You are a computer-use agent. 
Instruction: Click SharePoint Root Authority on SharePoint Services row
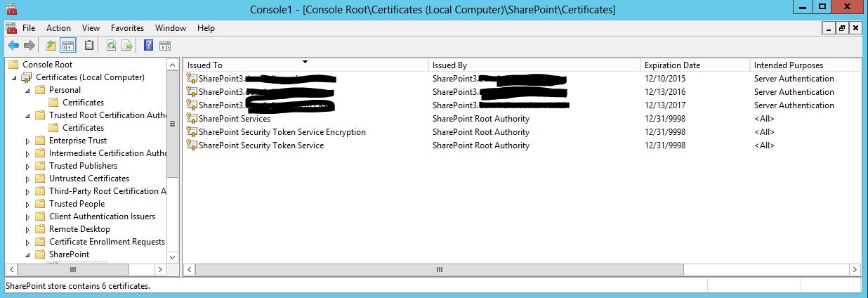point(481,119)
